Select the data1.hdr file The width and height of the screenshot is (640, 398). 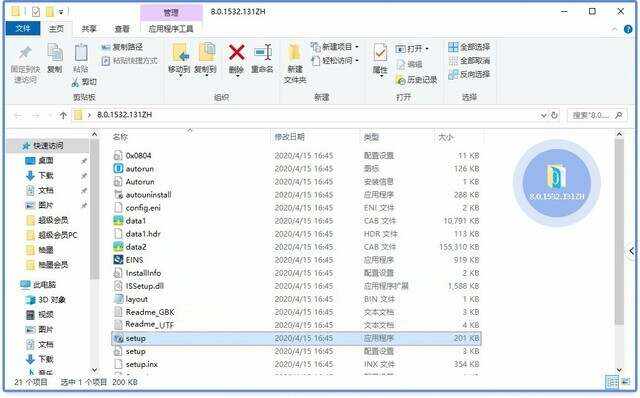143,234
